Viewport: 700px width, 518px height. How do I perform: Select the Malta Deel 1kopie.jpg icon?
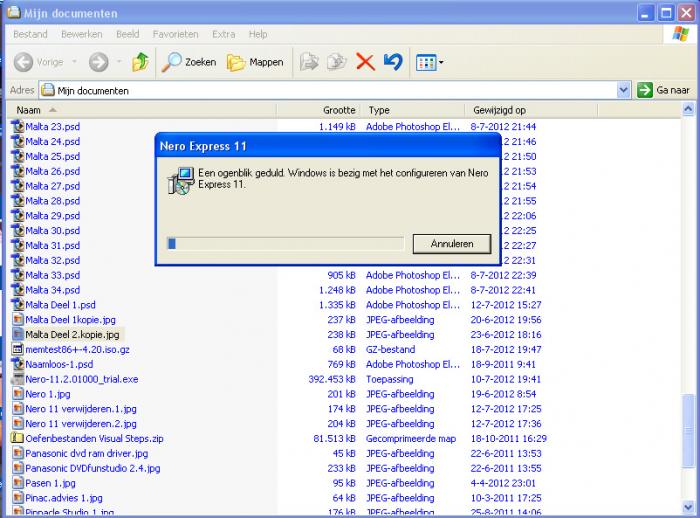point(18,320)
